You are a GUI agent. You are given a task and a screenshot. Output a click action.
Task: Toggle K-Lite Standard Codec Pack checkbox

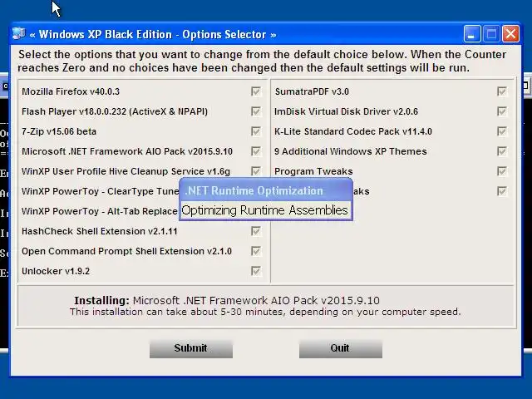pyautogui.click(x=502, y=131)
